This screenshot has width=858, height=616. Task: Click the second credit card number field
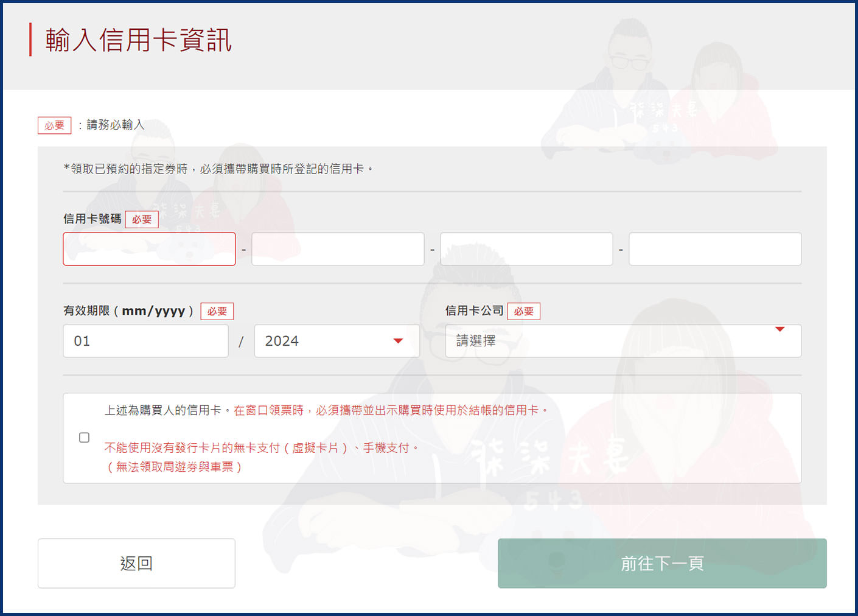click(x=338, y=249)
